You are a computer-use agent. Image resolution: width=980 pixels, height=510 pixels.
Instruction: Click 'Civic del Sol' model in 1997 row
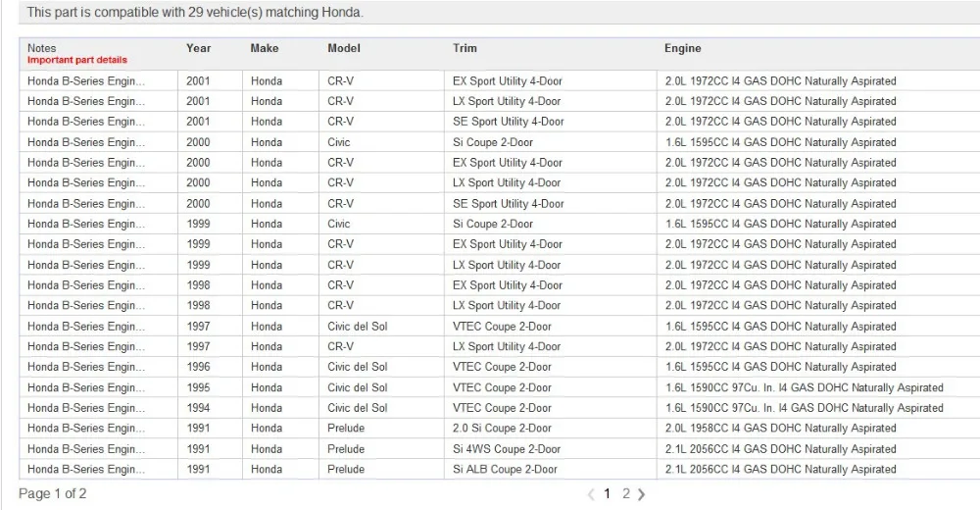tap(358, 326)
